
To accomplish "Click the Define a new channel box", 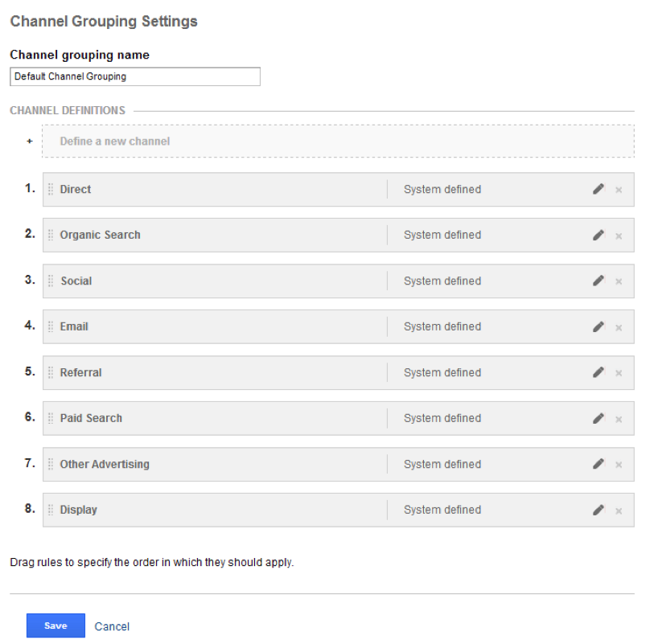I will [x=338, y=141].
